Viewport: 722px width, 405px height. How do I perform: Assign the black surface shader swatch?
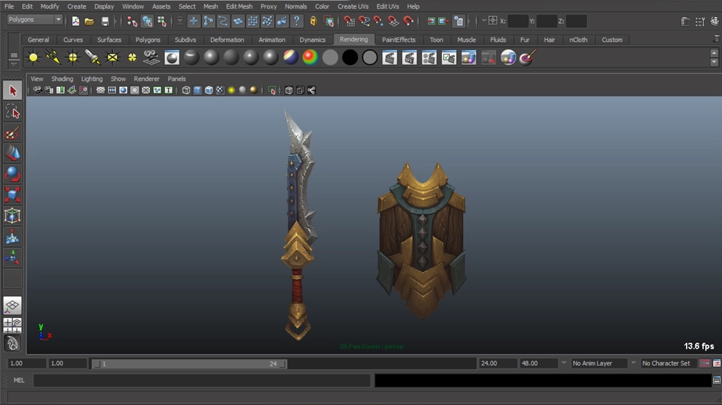tap(350, 58)
